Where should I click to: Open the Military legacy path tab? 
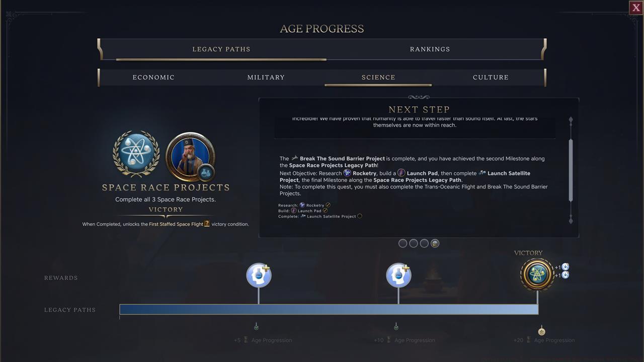click(x=266, y=77)
